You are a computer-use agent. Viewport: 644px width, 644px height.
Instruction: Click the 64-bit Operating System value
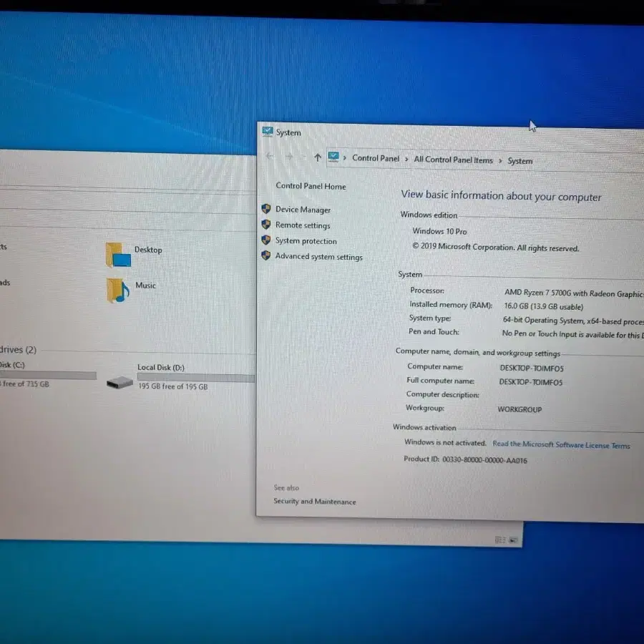pyautogui.click(x=573, y=321)
